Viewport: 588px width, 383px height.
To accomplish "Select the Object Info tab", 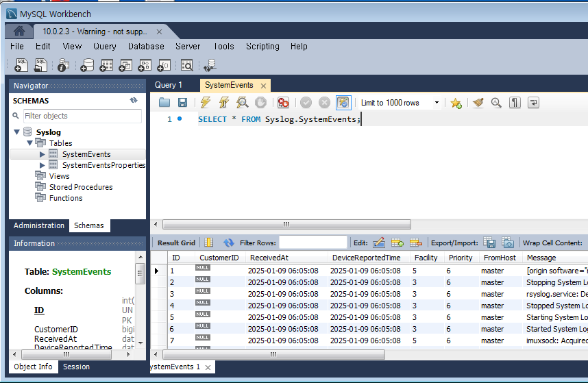I will click(x=33, y=367).
